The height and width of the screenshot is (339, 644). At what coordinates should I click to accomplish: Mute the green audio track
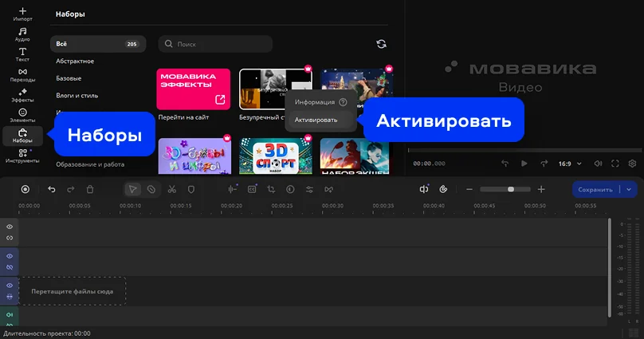pos(10,315)
